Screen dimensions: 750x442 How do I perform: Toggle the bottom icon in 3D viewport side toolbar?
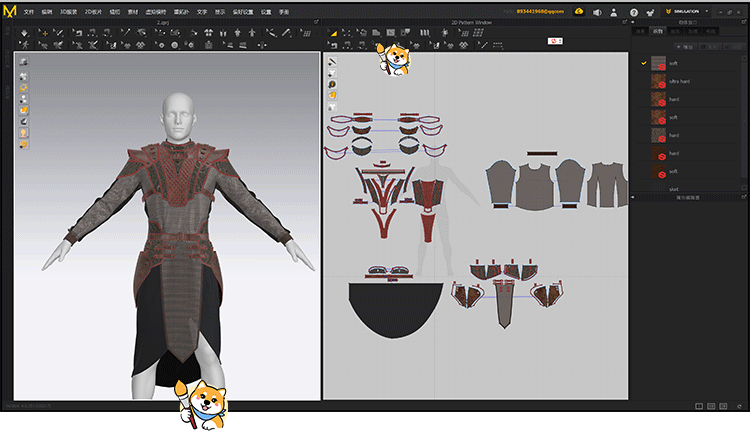coord(23,145)
